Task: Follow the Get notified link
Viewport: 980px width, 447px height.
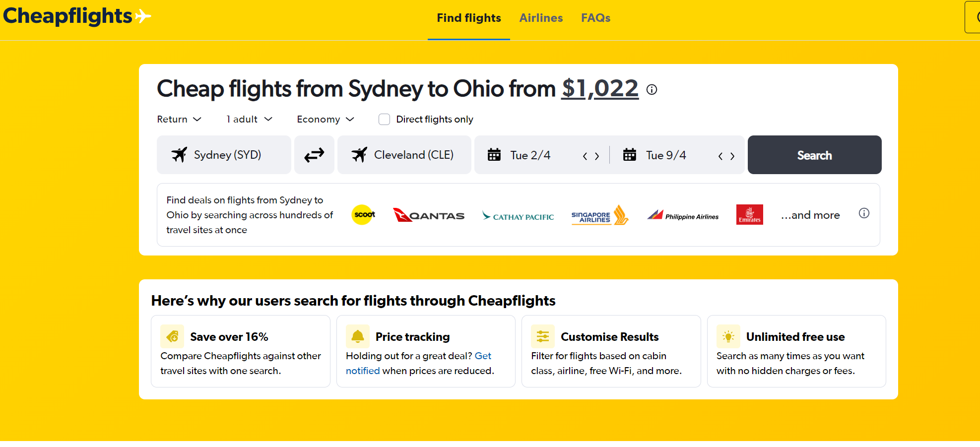Action: [x=419, y=363]
